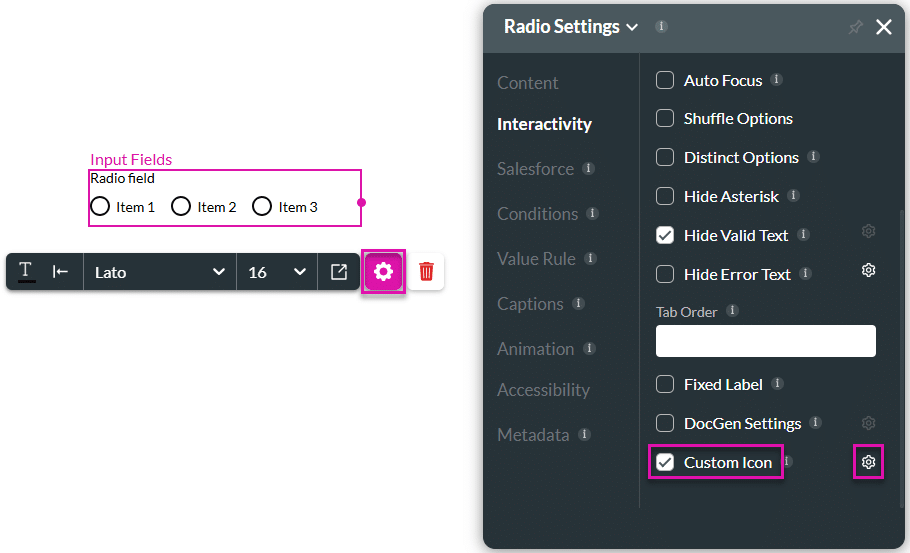Click the info icon next to Animation tab
Viewport: 910px width, 553px height.
point(589,348)
